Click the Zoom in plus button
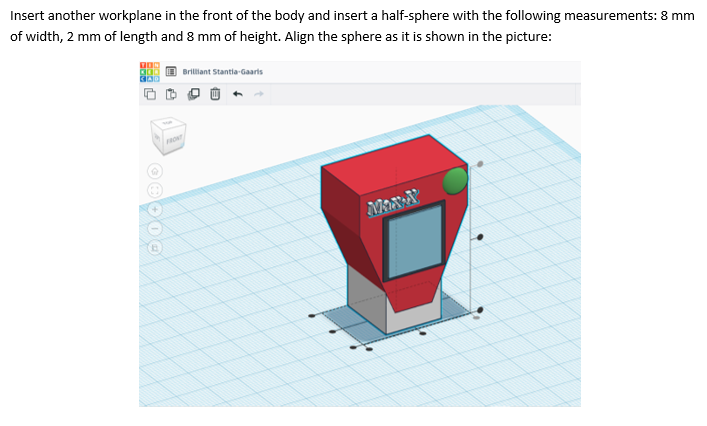This screenshot has width=707, height=426. point(155,210)
